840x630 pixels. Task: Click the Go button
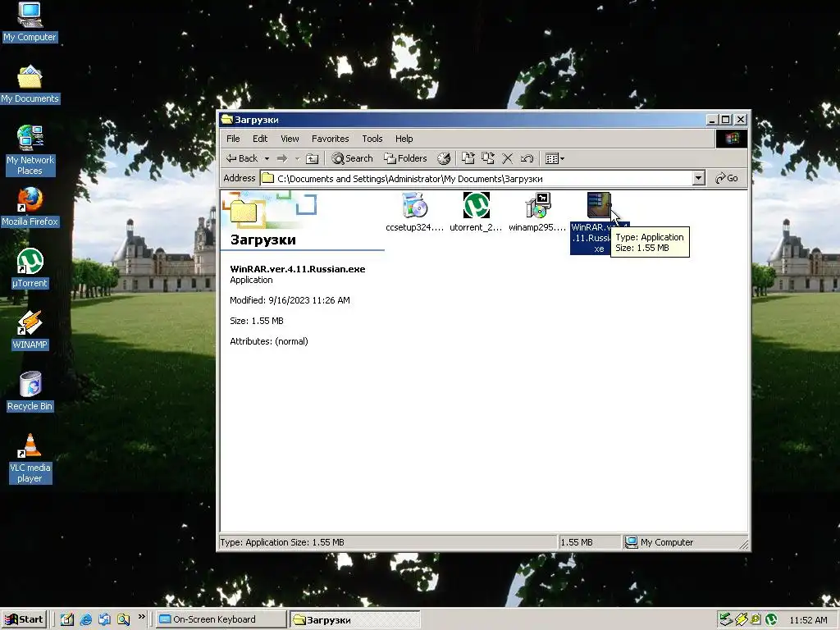pos(727,178)
